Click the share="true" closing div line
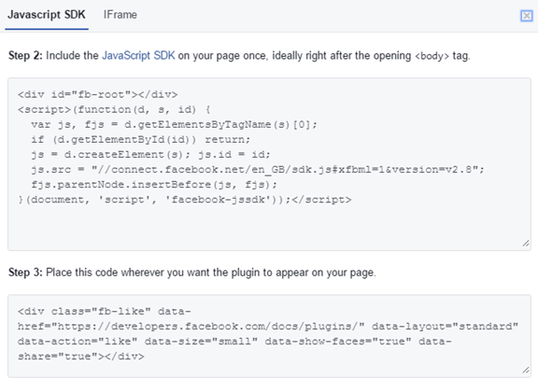The width and height of the screenshot is (538, 392). (81, 357)
